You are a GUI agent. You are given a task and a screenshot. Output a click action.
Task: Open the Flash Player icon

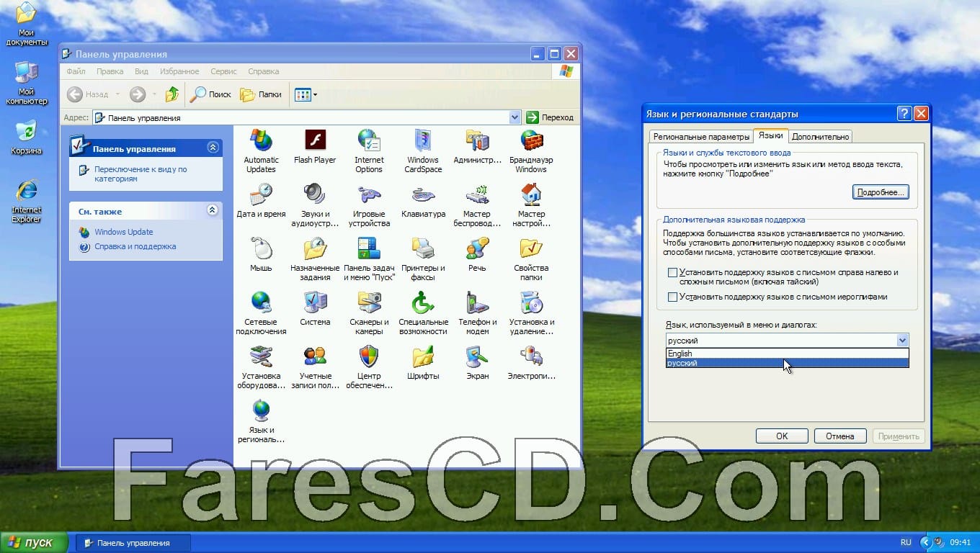pos(315,146)
